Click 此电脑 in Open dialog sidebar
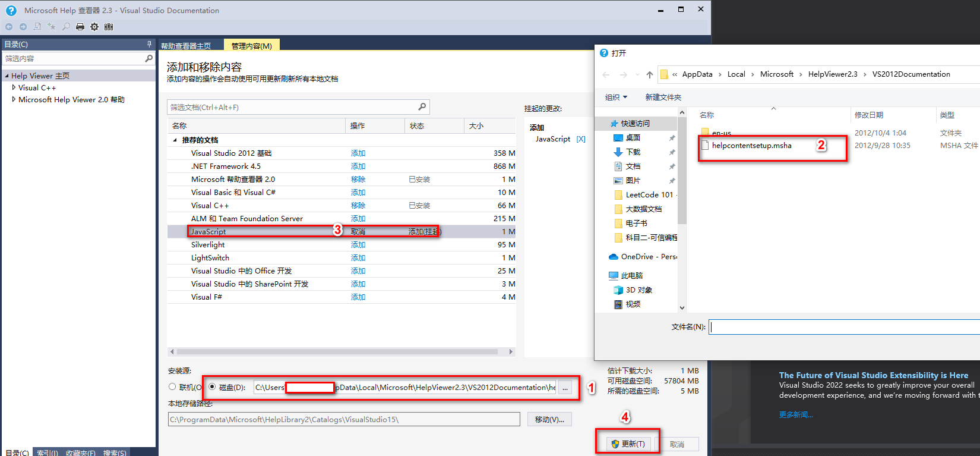The width and height of the screenshot is (980, 456). [x=626, y=275]
